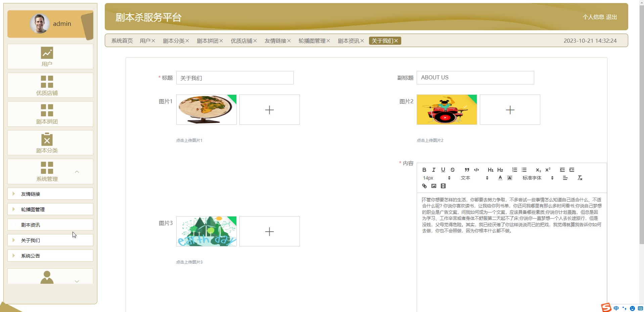Add a new image for 图片3
This screenshot has width=644, height=312.
click(270, 231)
